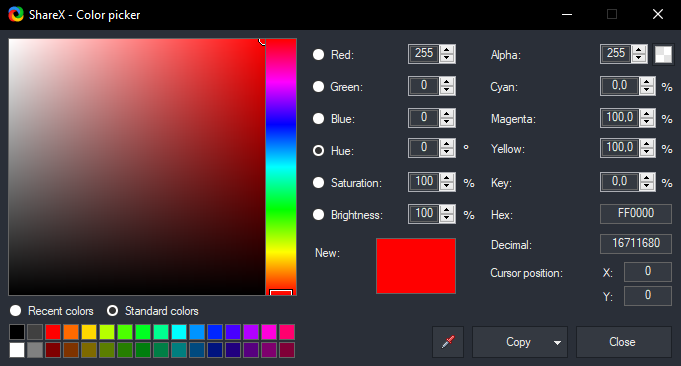Click the new color preview swatch

416,266
